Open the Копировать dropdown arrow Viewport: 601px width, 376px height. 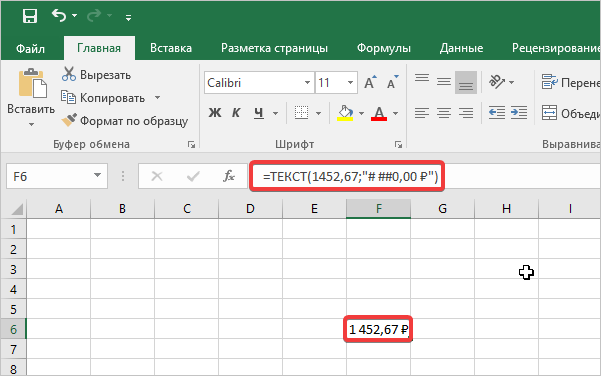coord(158,98)
